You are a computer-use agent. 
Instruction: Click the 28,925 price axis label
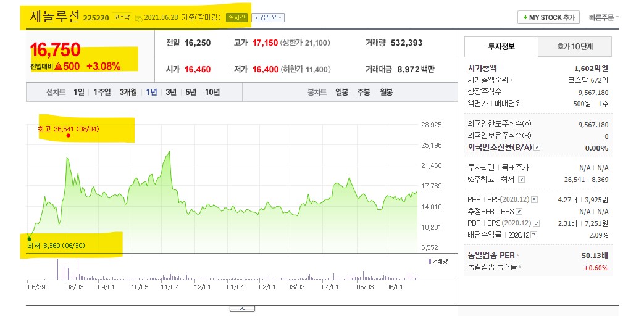point(431,124)
